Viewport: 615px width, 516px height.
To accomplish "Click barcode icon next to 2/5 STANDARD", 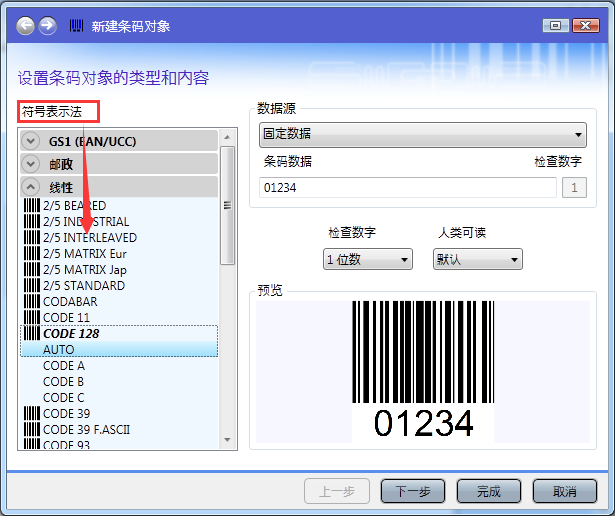I will (x=32, y=285).
